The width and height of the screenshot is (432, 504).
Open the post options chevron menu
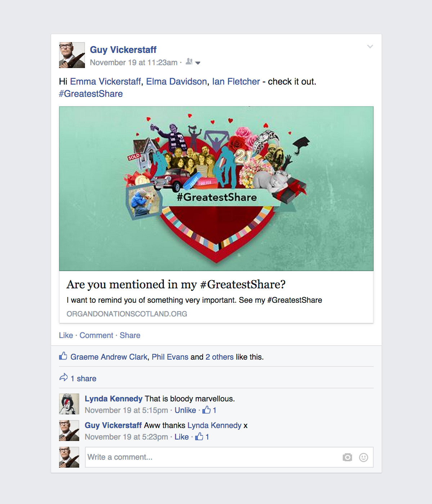click(x=370, y=46)
